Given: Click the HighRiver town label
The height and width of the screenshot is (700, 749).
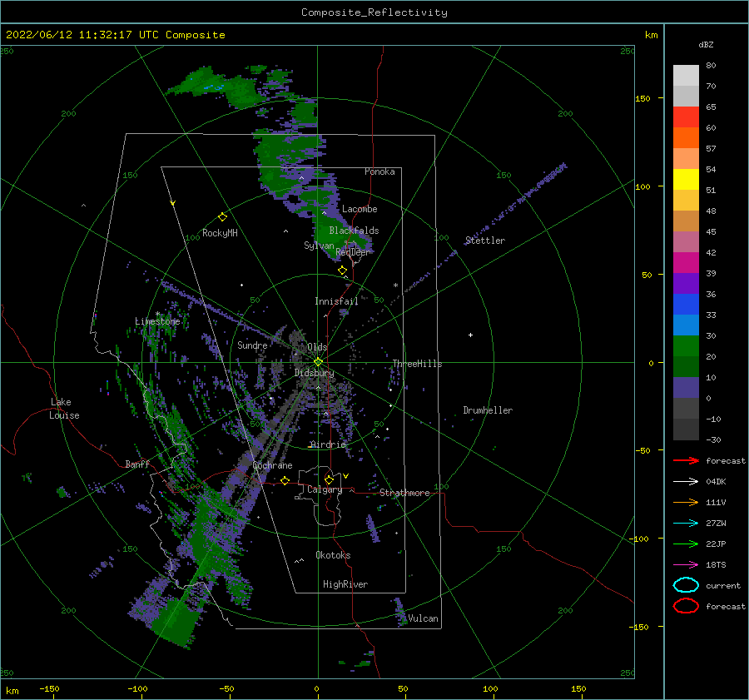Looking at the screenshot, I should tap(345, 584).
